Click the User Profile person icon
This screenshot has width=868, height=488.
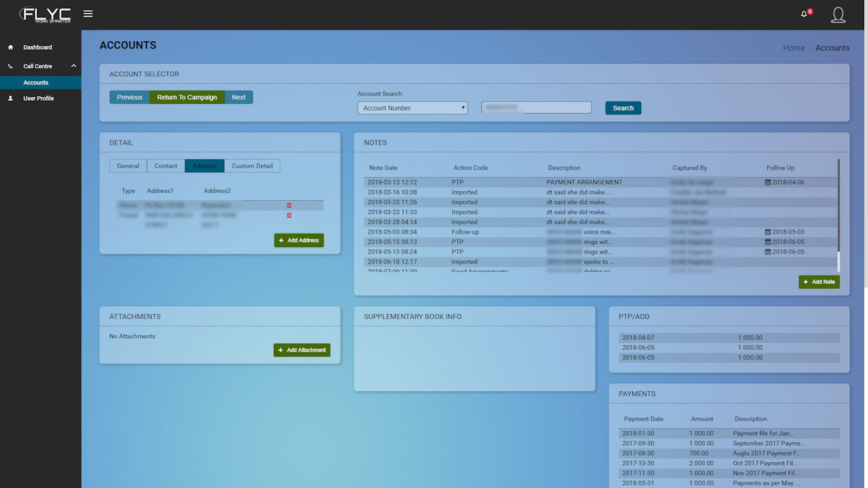10,99
